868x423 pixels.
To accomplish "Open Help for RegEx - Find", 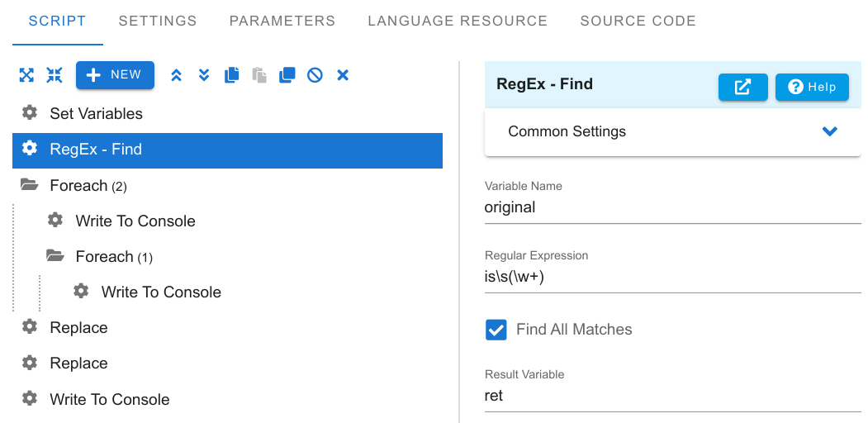I will 812,87.
